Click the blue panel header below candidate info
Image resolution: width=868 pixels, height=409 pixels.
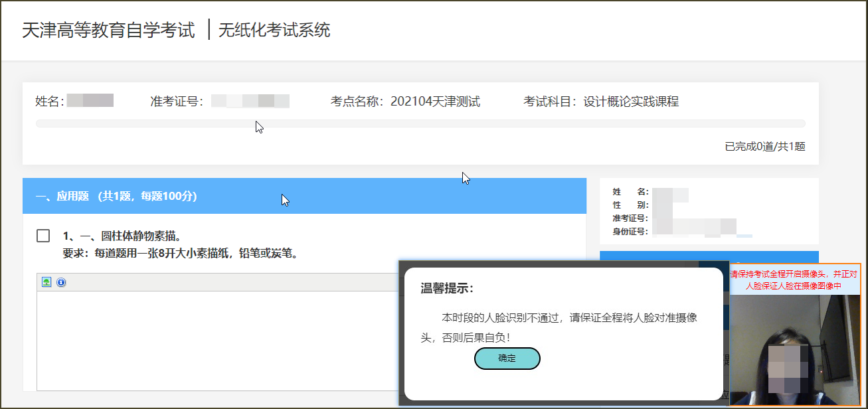(648, 258)
